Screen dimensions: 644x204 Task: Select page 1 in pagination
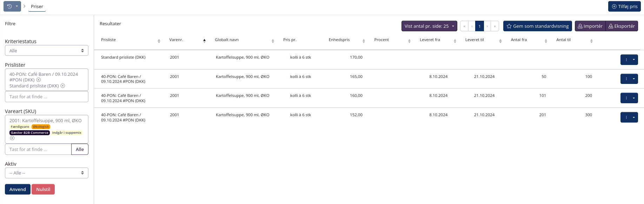(479, 26)
